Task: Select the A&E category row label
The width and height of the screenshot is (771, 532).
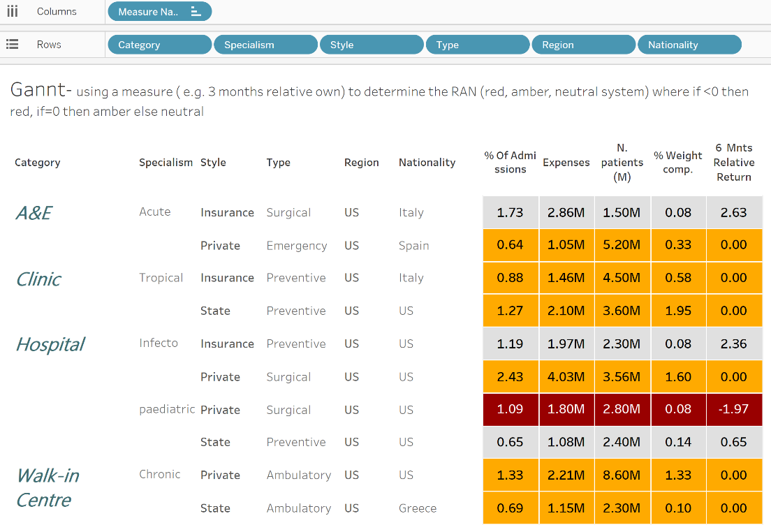Action: (34, 213)
